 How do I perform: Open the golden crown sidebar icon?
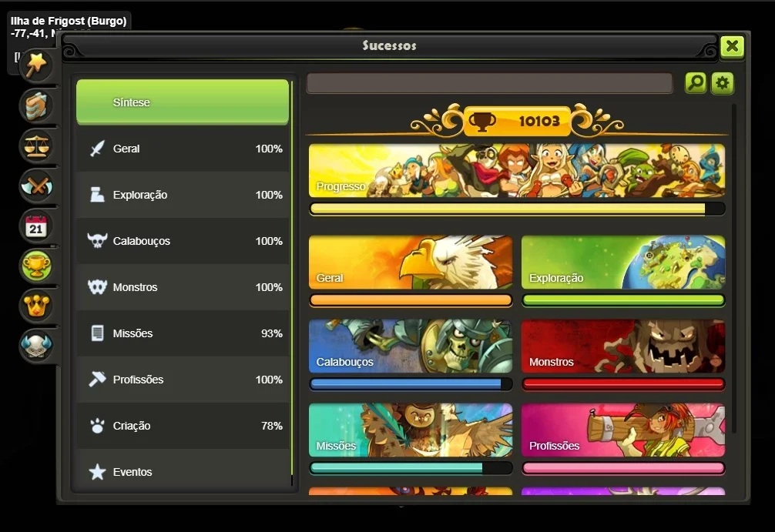click(36, 306)
